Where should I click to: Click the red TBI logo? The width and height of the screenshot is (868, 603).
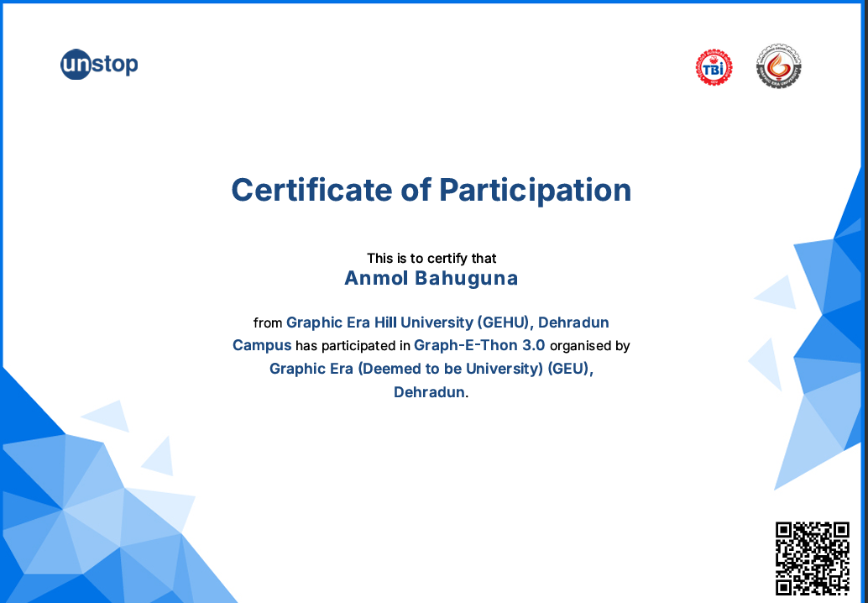tap(714, 67)
